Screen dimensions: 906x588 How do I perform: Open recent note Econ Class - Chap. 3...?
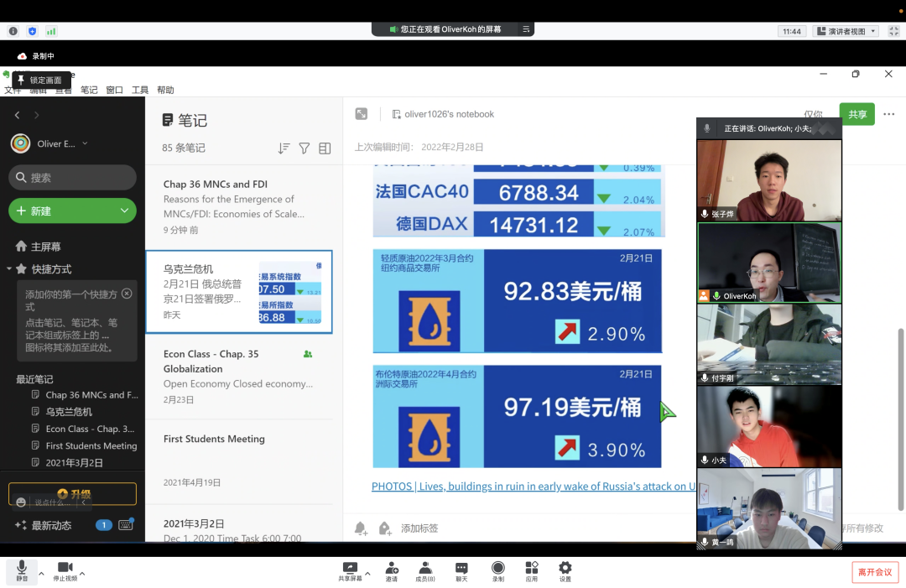point(83,429)
